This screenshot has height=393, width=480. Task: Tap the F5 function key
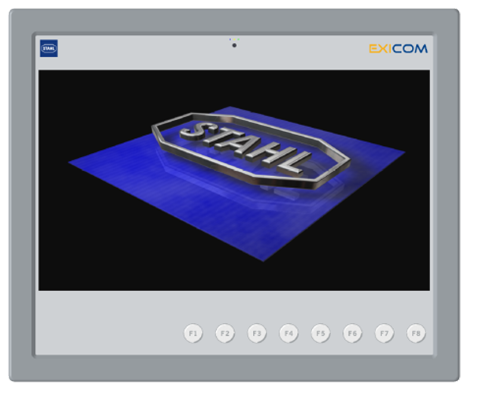(x=320, y=333)
